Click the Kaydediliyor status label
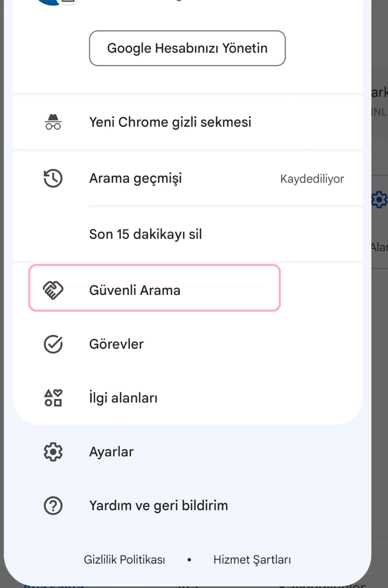Screen dimensions: 388x588 pos(312,178)
